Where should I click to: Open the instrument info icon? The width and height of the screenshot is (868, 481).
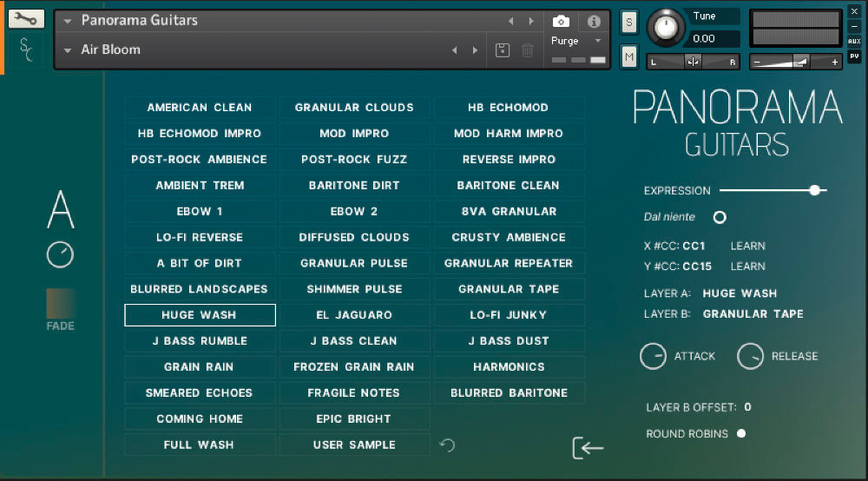coord(594,21)
